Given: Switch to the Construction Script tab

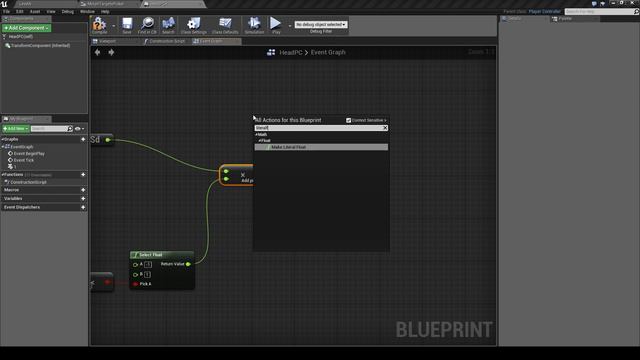Looking at the screenshot, I should [167, 41].
